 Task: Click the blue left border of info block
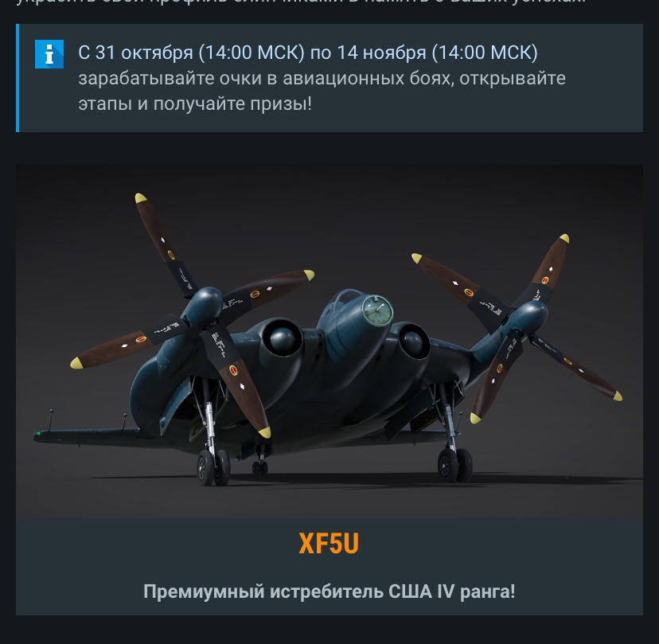tap(18, 78)
